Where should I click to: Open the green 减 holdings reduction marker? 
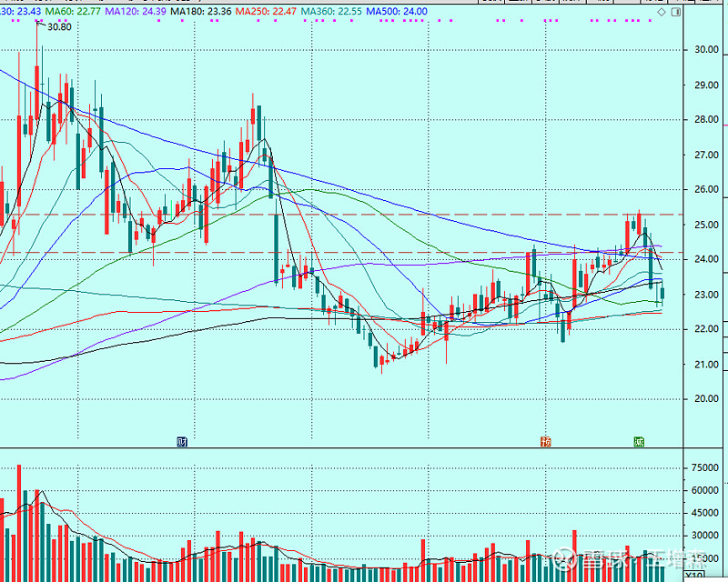640,441
